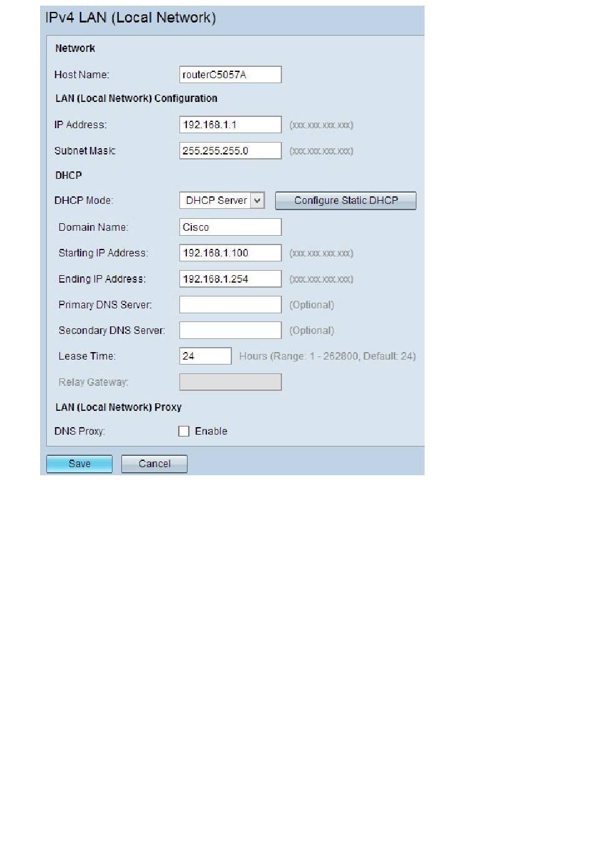This screenshot has height=868, width=594.
Task: Click the Save button
Action: click(79, 463)
